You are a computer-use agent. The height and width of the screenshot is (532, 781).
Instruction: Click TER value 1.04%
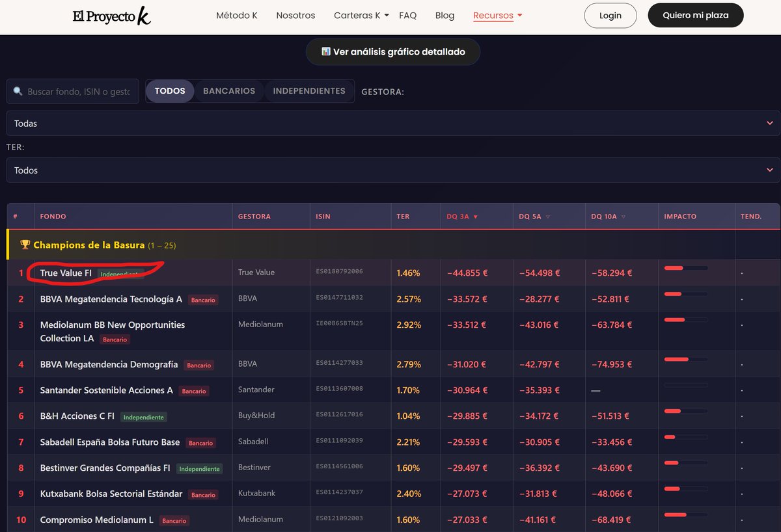(409, 416)
